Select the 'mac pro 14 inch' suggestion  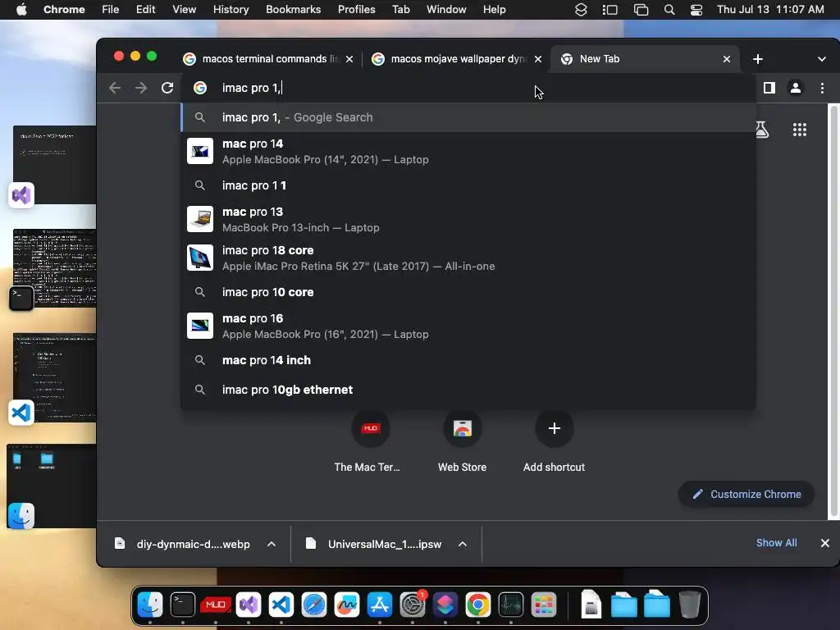click(468, 360)
